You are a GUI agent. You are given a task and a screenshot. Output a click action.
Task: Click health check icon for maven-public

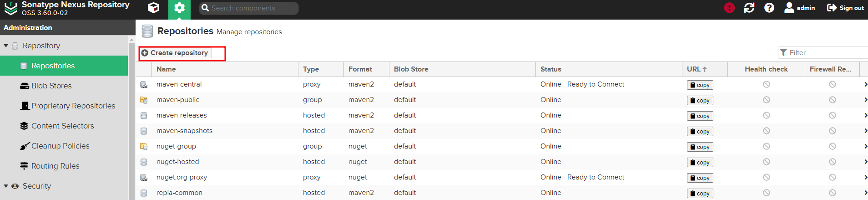pyautogui.click(x=767, y=100)
